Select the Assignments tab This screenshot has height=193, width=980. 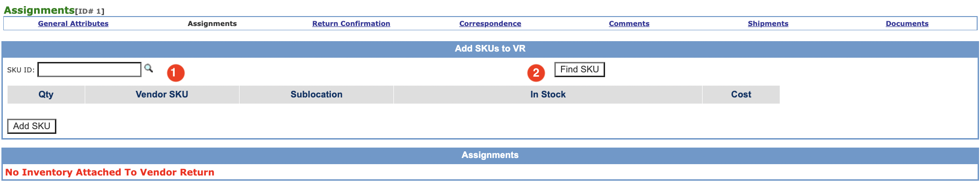(212, 24)
